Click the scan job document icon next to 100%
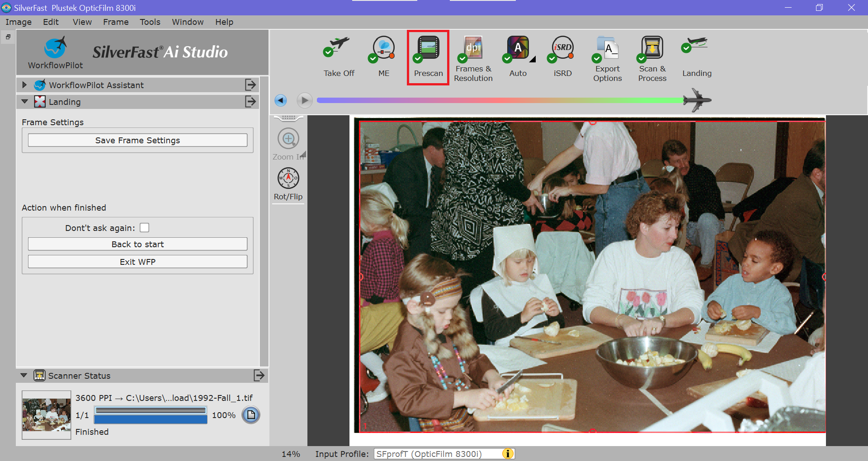 [251, 415]
